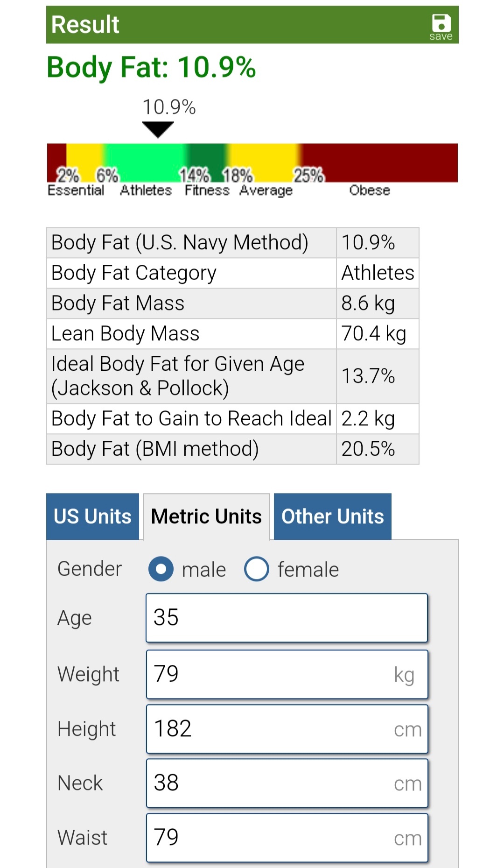Switch to the US Units tab
This screenshot has width=504, height=868.
pos(92,516)
